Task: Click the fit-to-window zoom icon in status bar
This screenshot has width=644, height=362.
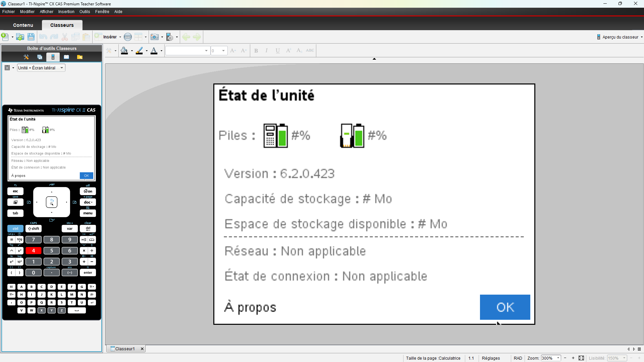Action: pyautogui.click(x=581, y=358)
